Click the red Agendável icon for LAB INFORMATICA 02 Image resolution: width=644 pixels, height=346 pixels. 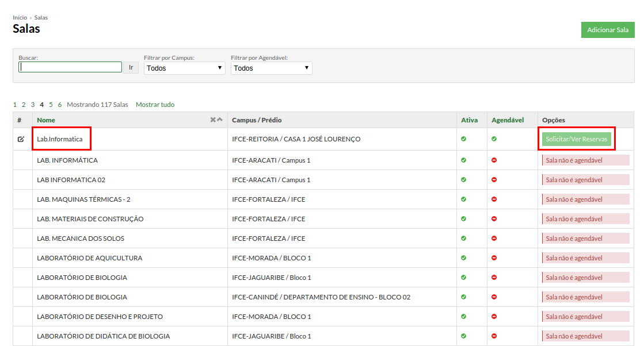tap(494, 179)
